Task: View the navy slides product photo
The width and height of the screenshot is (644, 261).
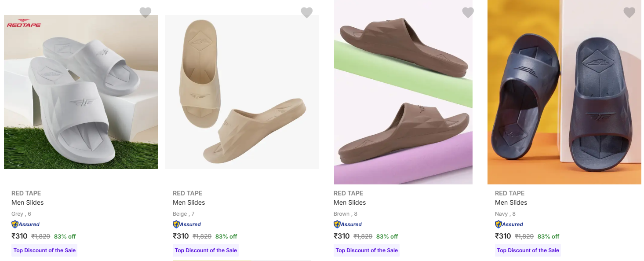Action: (564, 92)
